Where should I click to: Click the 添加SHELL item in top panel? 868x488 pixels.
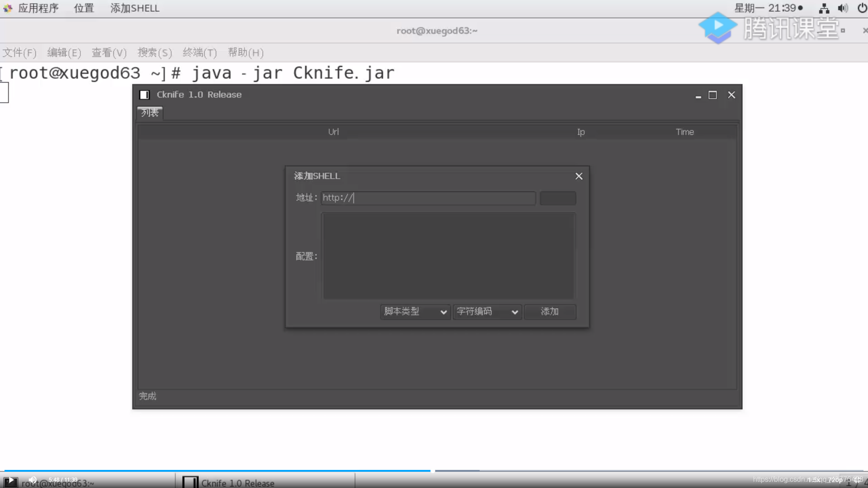click(135, 8)
